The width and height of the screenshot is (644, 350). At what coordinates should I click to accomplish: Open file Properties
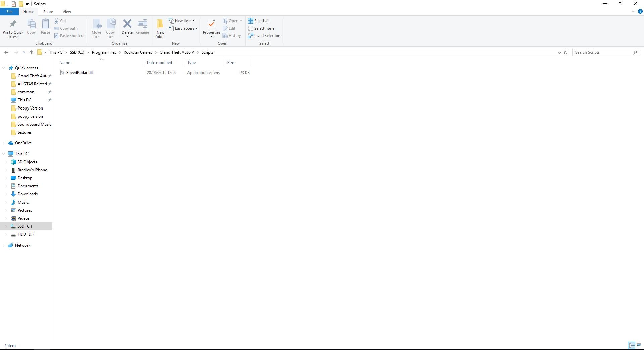pos(211,29)
